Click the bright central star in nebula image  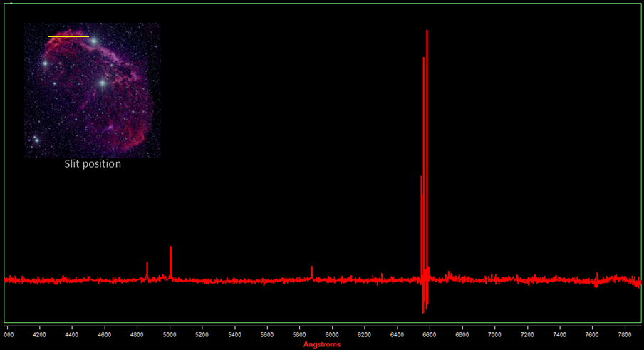click(102, 83)
